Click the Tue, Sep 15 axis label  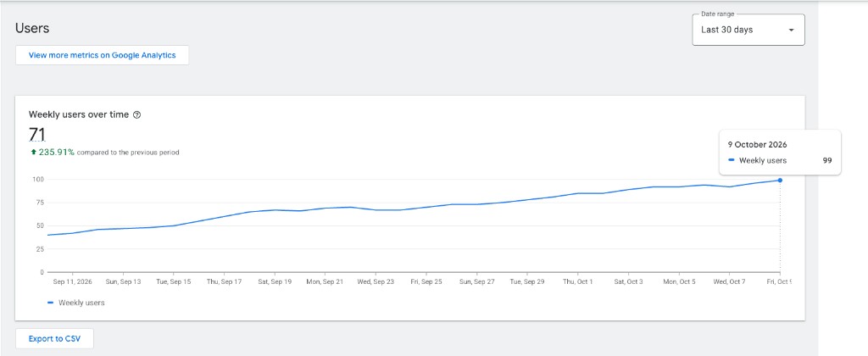pyautogui.click(x=173, y=281)
